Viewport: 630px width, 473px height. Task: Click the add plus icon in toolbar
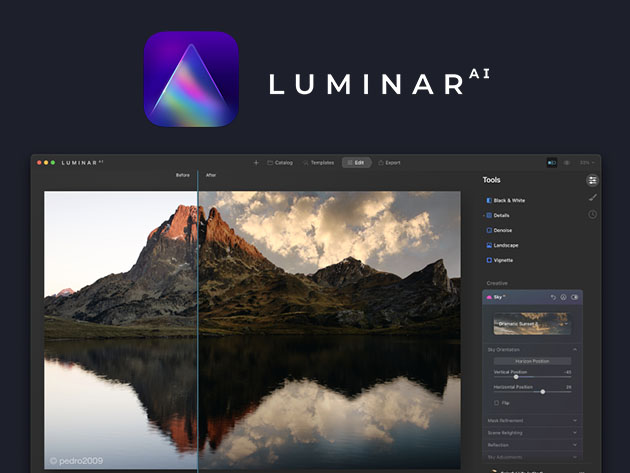(256, 162)
